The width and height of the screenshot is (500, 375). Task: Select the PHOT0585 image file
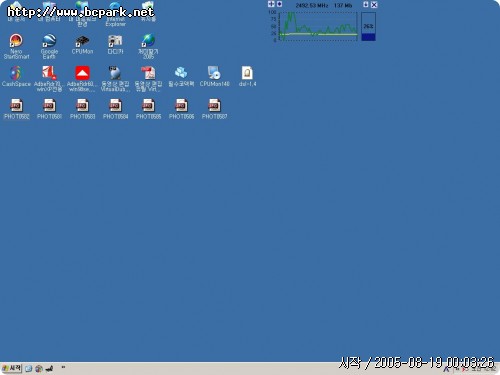148,109
